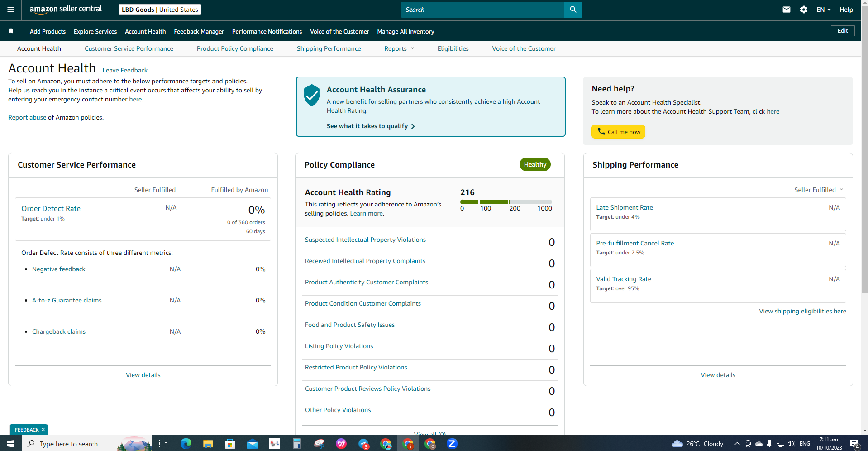Open the Shipping Performance tab
This screenshot has width=868, height=451.
pos(329,48)
